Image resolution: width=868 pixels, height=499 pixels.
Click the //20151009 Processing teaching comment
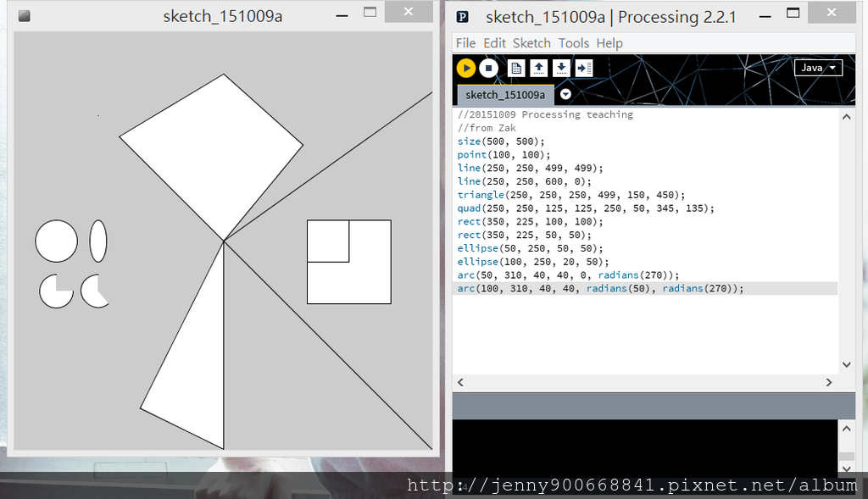[x=545, y=114]
